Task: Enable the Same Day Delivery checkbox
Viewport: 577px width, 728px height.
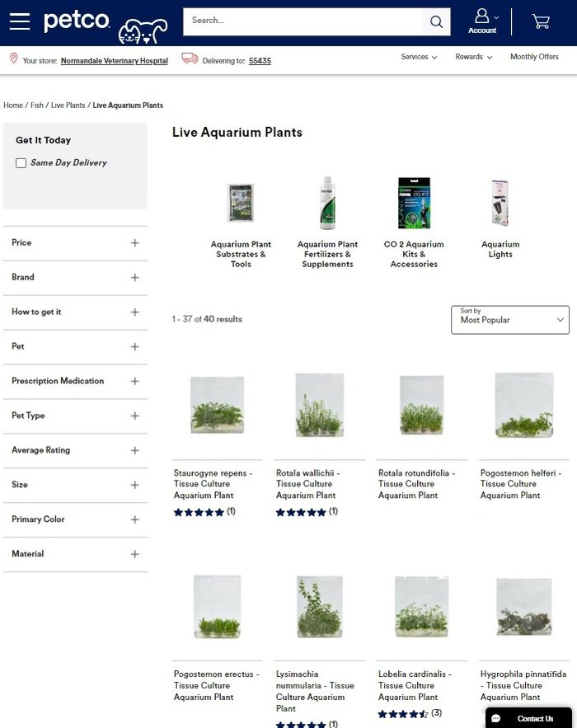Action: tap(21, 163)
